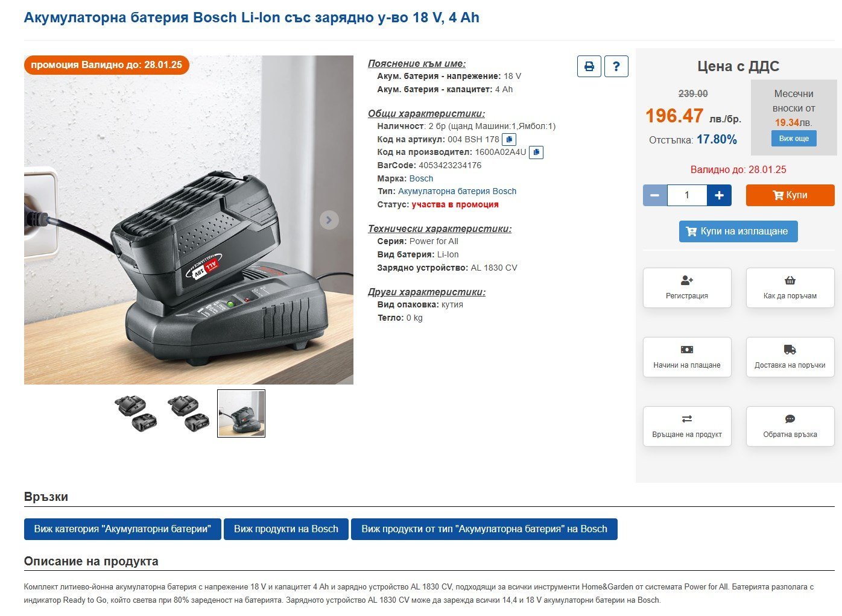The height and width of the screenshot is (616, 842).
Task: Click the print page icon
Action: [x=589, y=66]
